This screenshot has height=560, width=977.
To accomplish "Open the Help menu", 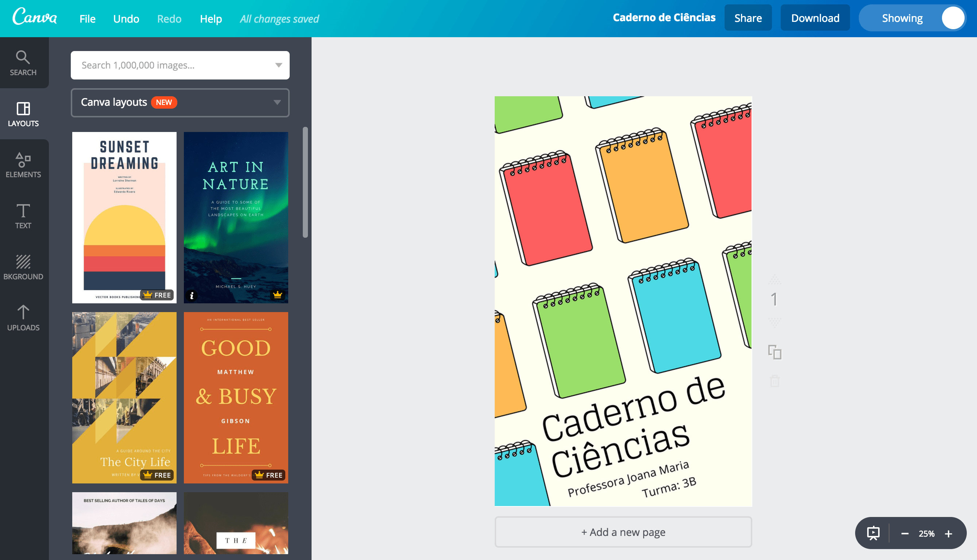I will pyautogui.click(x=211, y=19).
